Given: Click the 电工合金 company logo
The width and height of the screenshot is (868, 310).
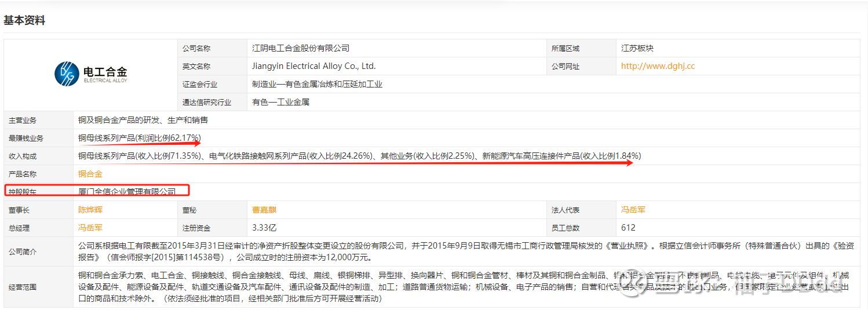Looking at the screenshot, I should (x=91, y=73).
